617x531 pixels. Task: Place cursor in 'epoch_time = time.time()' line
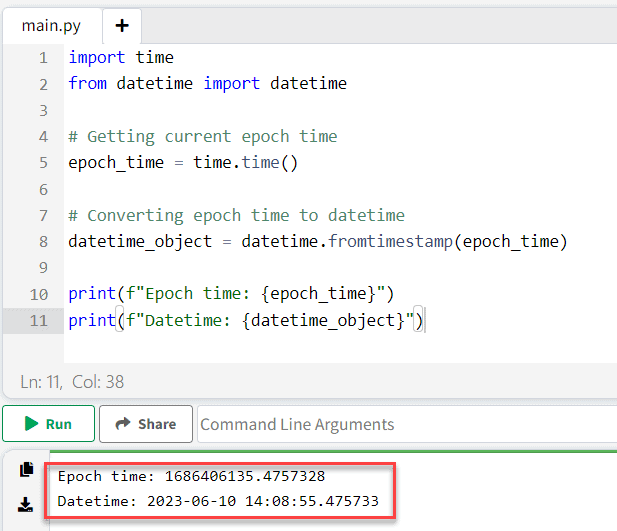pyautogui.click(x=183, y=163)
